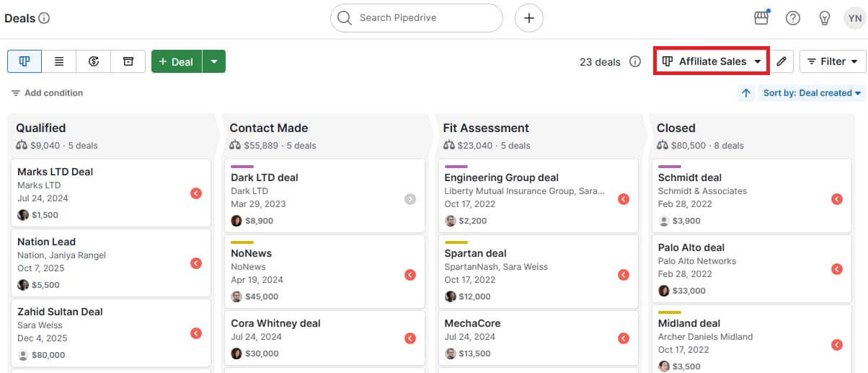This screenshot has height=373, width=868.
Task: Click Nation Lead red activity icon
Action: point(196,263)
